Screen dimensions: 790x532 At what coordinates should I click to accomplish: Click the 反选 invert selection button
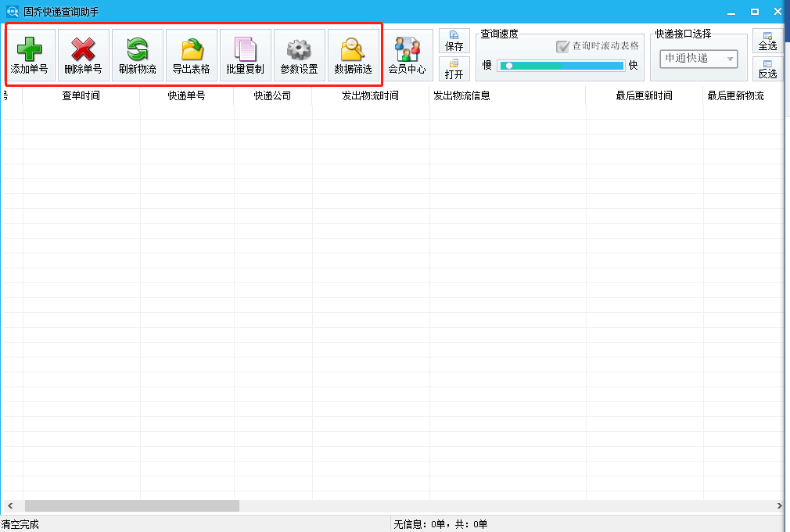(767, 69)
